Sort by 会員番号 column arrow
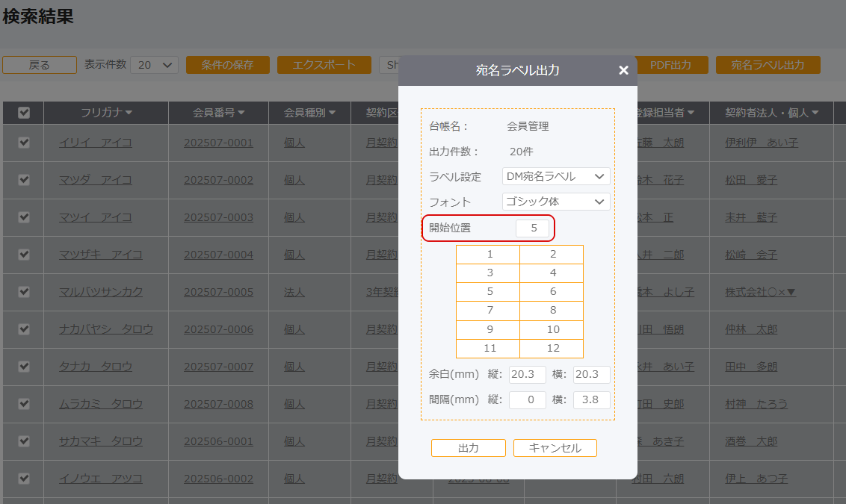Screen dimensions: 846x504 pyautogui.click(x=241, y=113)
